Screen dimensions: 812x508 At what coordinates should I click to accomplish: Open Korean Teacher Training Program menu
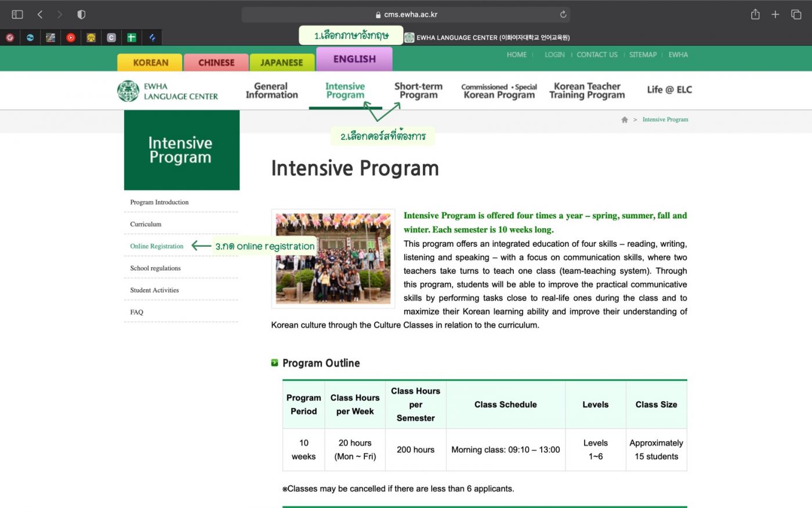(587, 91)
